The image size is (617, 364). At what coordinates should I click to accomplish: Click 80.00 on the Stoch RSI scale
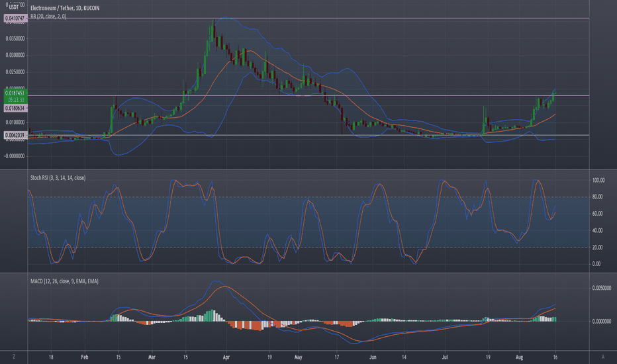597,197
